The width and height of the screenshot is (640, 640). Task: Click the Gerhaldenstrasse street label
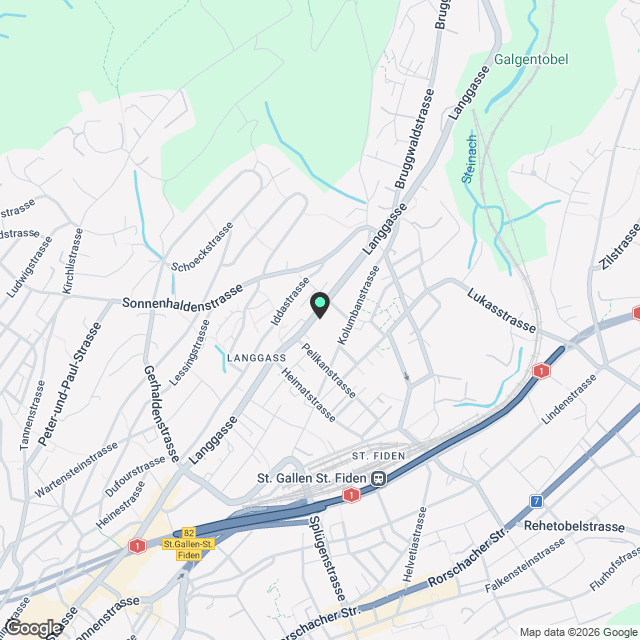tap(162, 414)
